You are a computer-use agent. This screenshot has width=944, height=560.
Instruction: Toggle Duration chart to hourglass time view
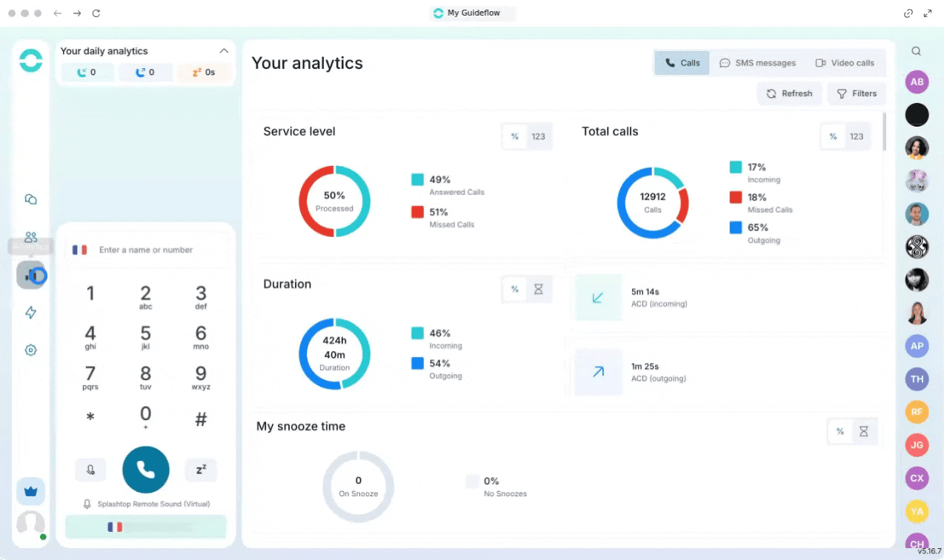[x=539, y=290]
